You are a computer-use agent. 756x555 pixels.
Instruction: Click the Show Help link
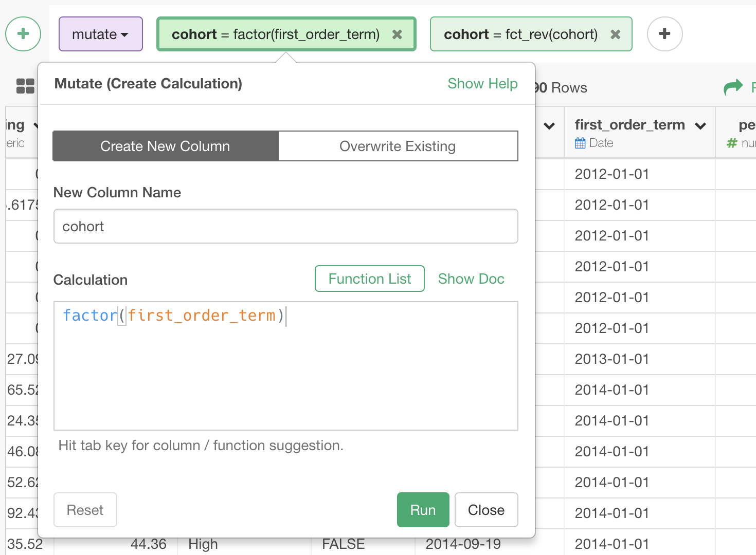[x=482, y=84]
